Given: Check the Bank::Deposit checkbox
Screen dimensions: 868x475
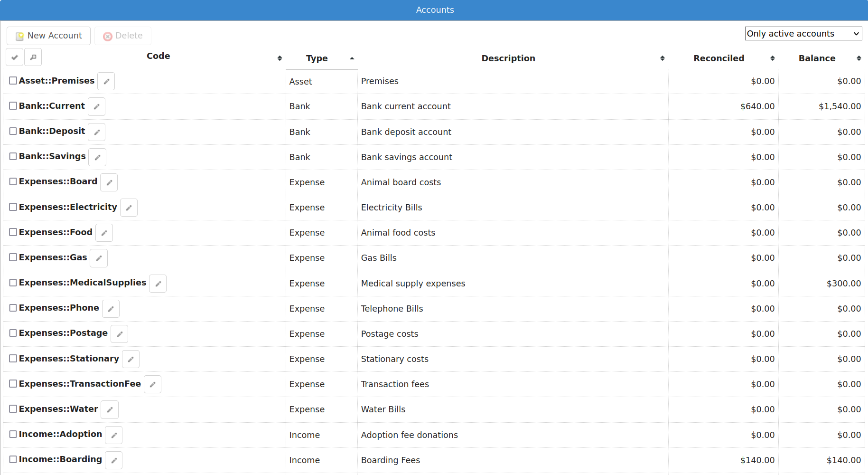Looking at the screenshot, I should pyautogui.click(x=13, y=131).
